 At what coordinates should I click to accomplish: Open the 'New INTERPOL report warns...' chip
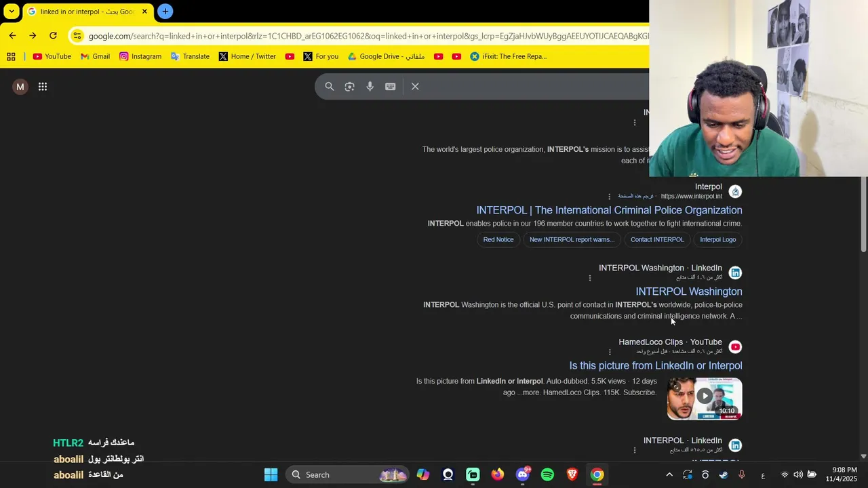point(572,239)
